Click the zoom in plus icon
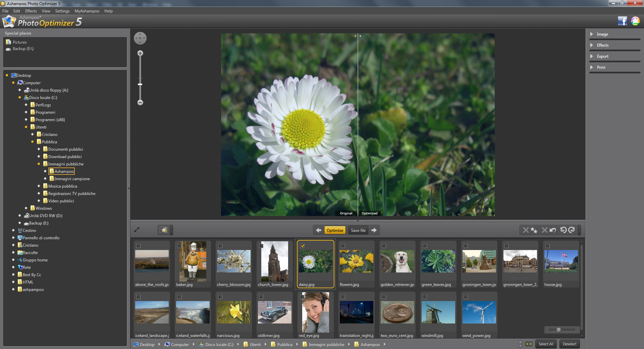This screenshot has height=349, width=644. tap(140, 53)
